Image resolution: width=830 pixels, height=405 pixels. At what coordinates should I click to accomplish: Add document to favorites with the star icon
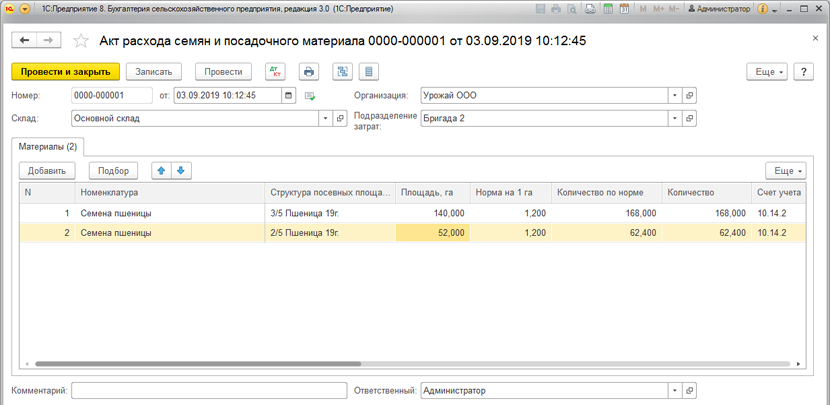click(x=80, y=41)
